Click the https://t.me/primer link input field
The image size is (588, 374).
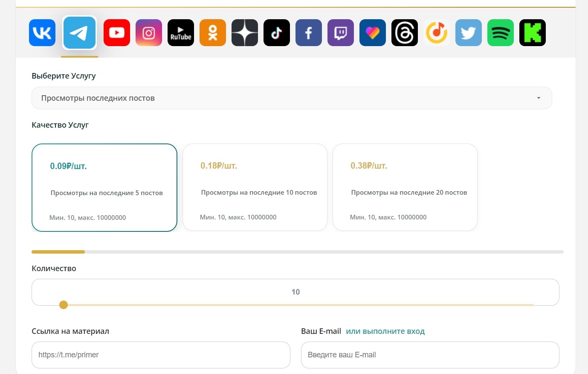pyautogui.click(x=161, y=355)
